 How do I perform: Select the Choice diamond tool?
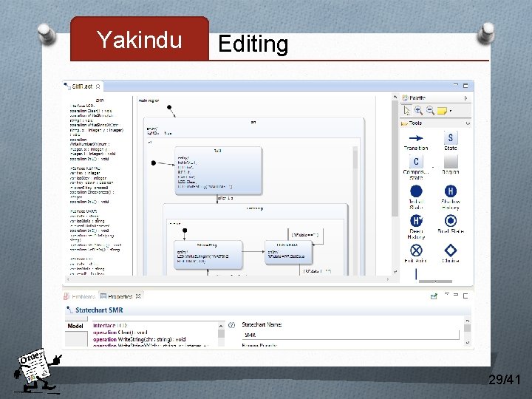(451, 253)
